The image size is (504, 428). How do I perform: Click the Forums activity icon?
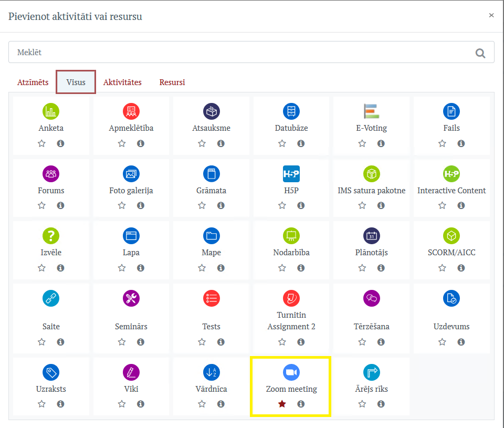pos(51,174)
